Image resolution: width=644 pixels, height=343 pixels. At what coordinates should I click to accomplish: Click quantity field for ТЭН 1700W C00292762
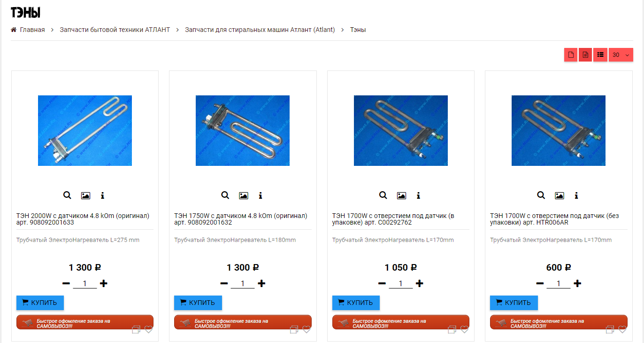coord(400,283)
